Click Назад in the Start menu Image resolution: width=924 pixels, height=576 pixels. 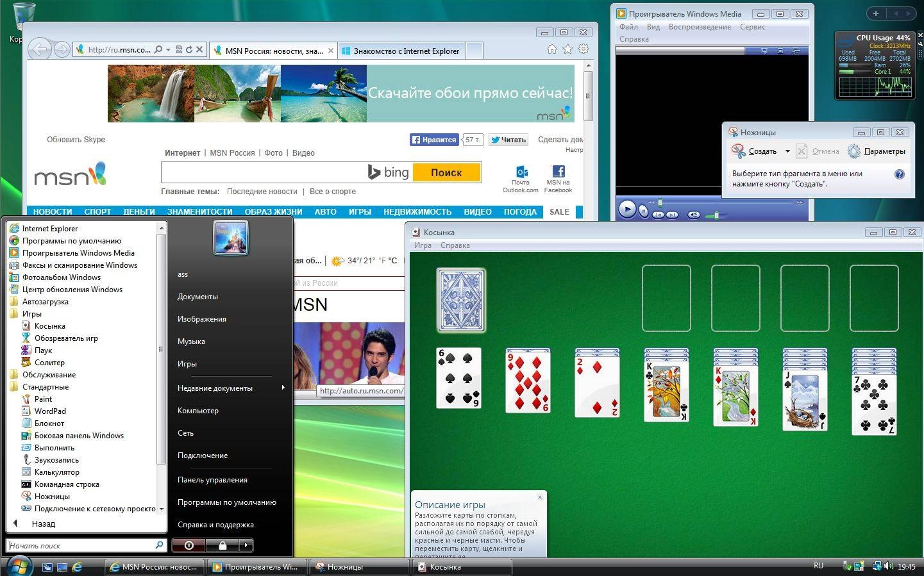tap(43, 523)
